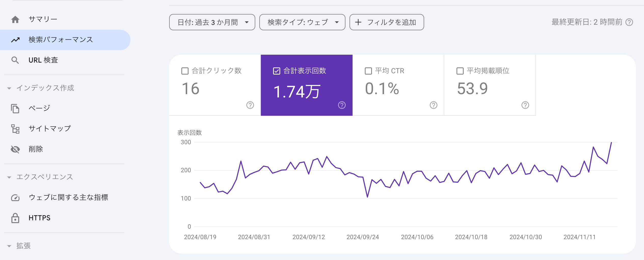Click the sitemap tree icon
The width and height of the screenshot is (644, 260).
[x=15, y=129]
